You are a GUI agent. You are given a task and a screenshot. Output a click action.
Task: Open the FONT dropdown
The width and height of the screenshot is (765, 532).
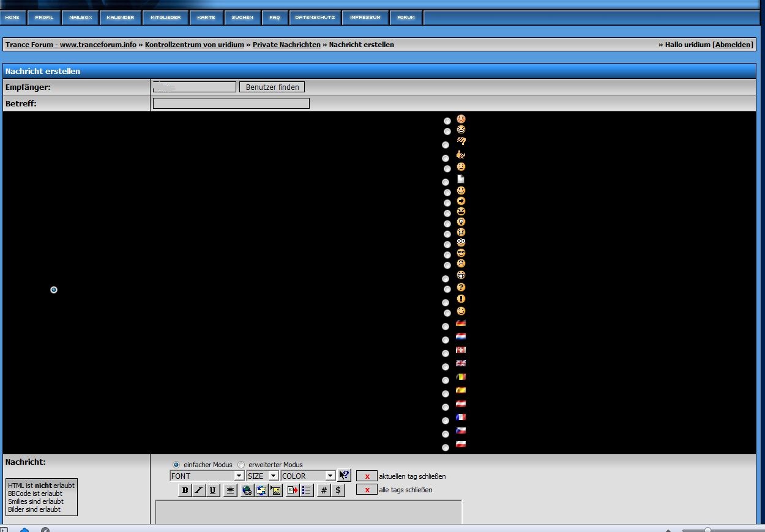[x=207, y=476]
